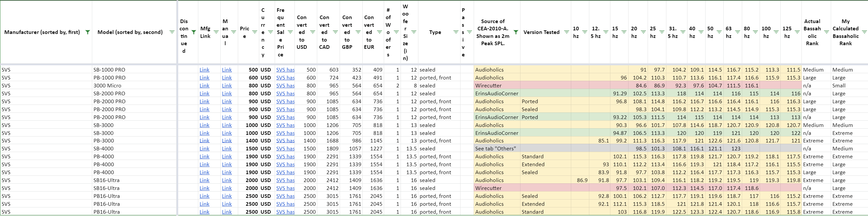Viewport: 868px width, 216px height.
Task: Select Wirecutter source cell in SB16-Ultra row
Action: pyautogui.click(x=497, y=188)
